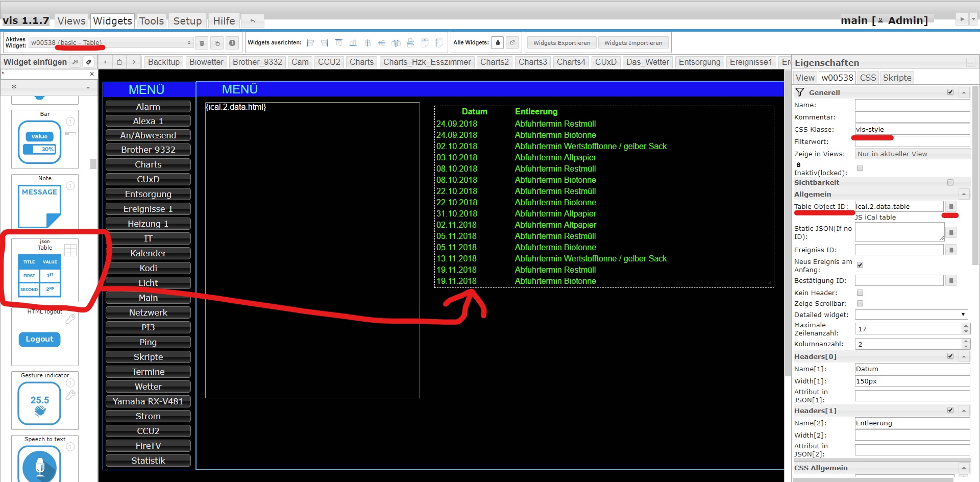Click the search icon beside Widget einfügen
The image size is (980, 482).
[x=75, y=62]
